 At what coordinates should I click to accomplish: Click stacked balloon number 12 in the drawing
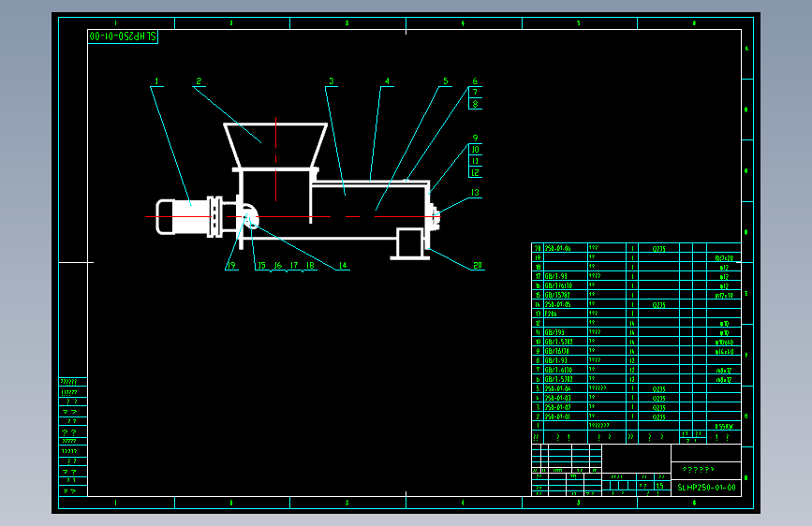[475, 172]
